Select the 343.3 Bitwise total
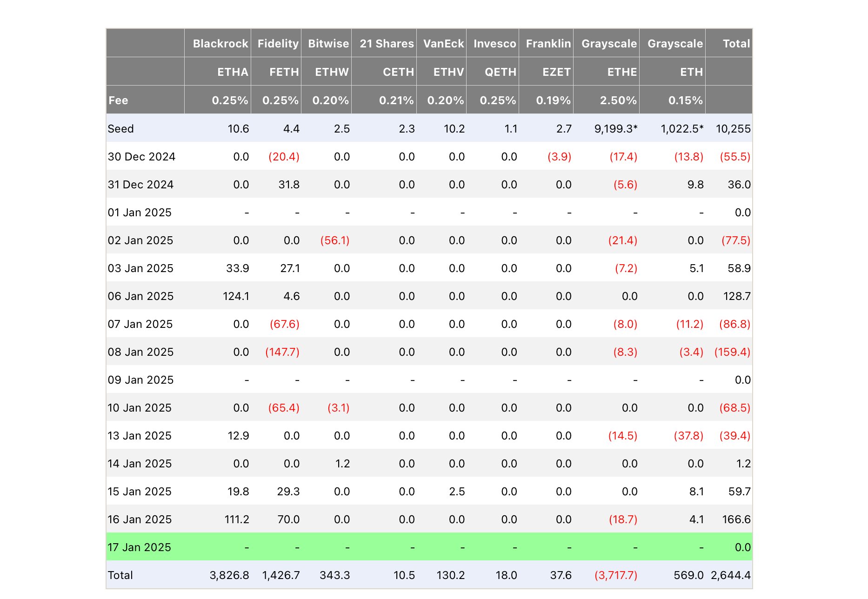The width and height of the screenshot is (868, 599). click(x=335, y=575)
